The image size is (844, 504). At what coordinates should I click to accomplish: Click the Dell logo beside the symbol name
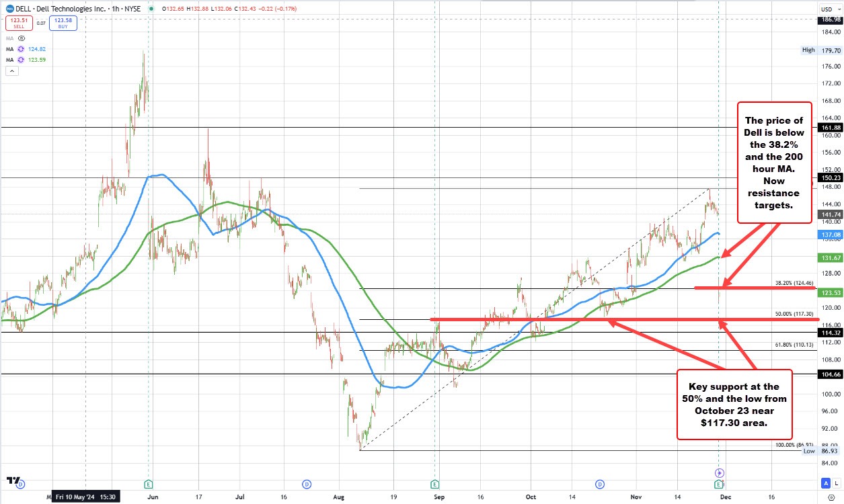(x=9, y=8)
